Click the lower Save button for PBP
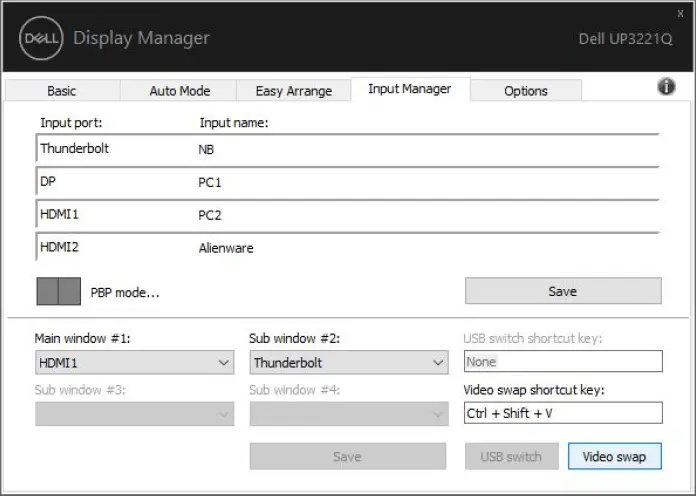 tap(348, 456)
